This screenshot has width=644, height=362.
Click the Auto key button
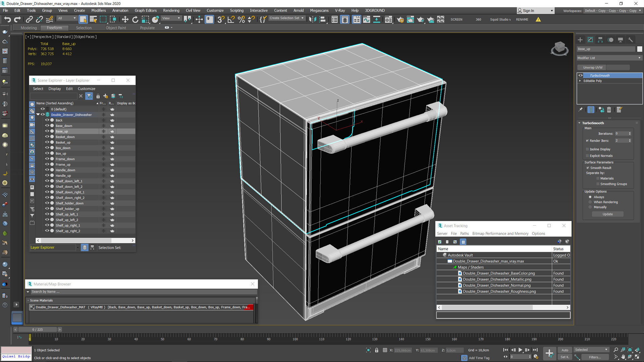(x=565, y=350)
